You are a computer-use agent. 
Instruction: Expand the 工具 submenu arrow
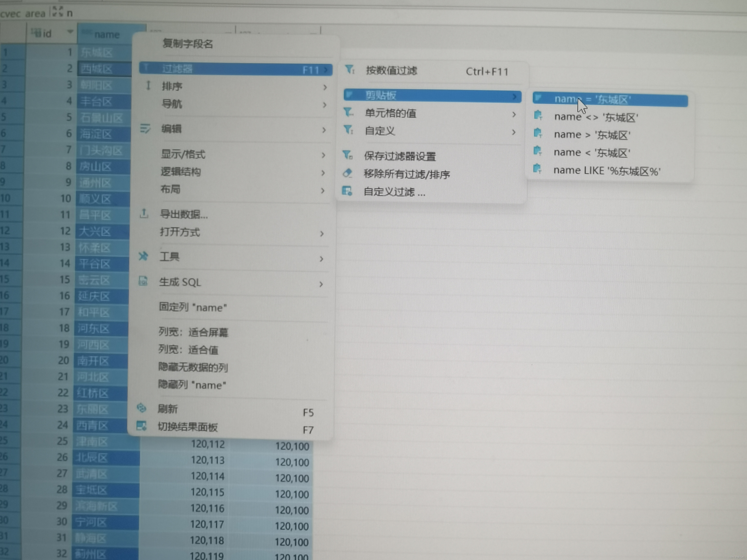(x=321, y=259)
